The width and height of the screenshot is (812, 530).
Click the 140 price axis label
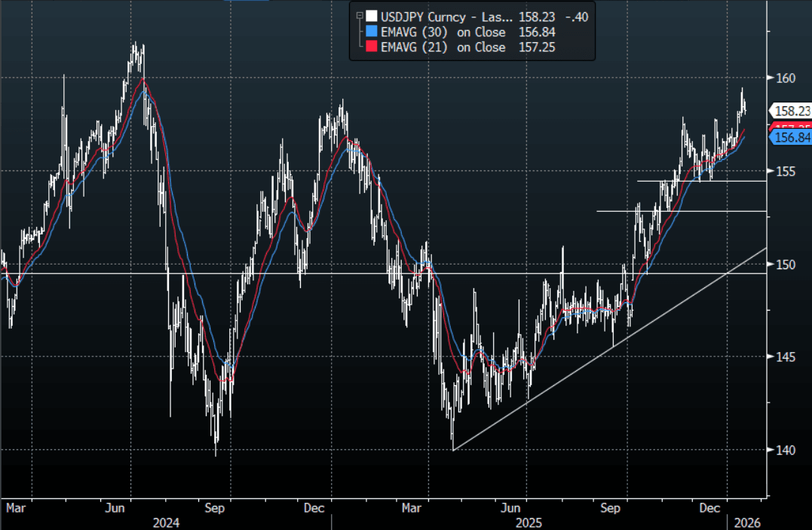pyautogui.click(x=786, y=450)
